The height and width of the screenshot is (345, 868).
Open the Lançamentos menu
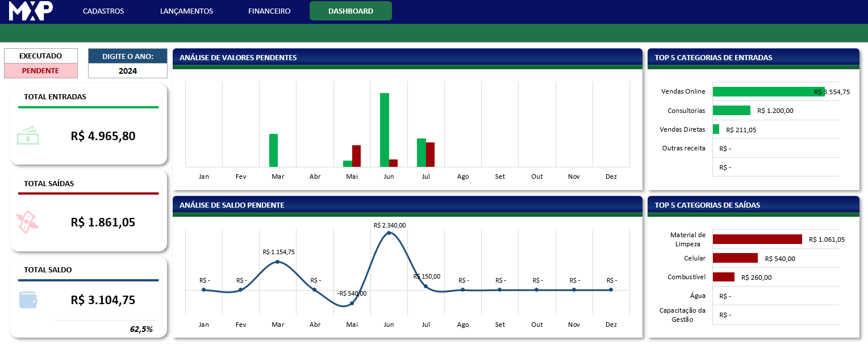[186, 11]
